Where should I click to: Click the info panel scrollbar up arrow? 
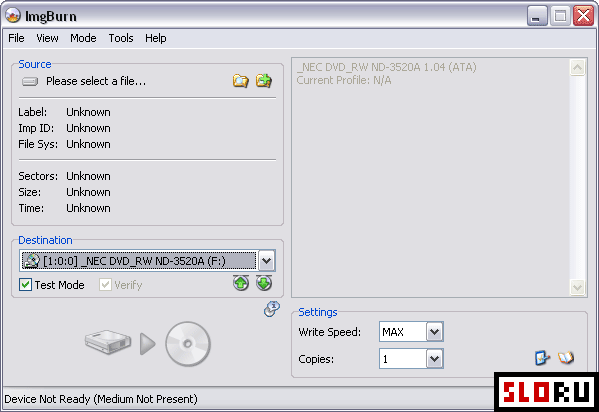click(x=577, y=68)
